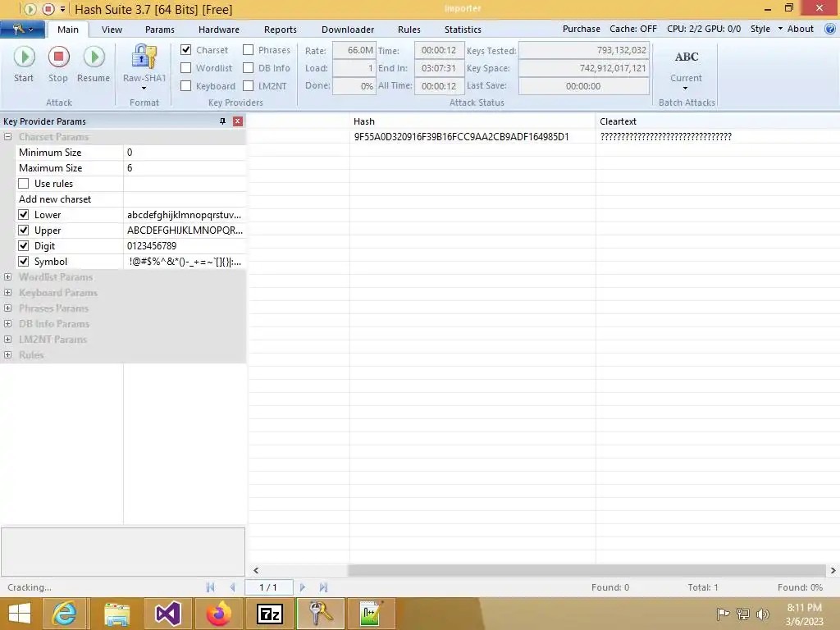Uncheck the Digit charset
This screenshot has height=630, width=840.
click(x=24, y=246)
